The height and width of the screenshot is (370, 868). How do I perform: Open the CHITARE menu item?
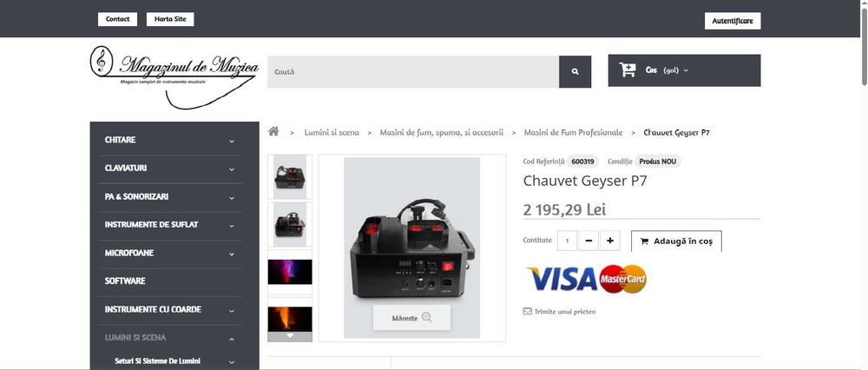(x=120, y=140)
